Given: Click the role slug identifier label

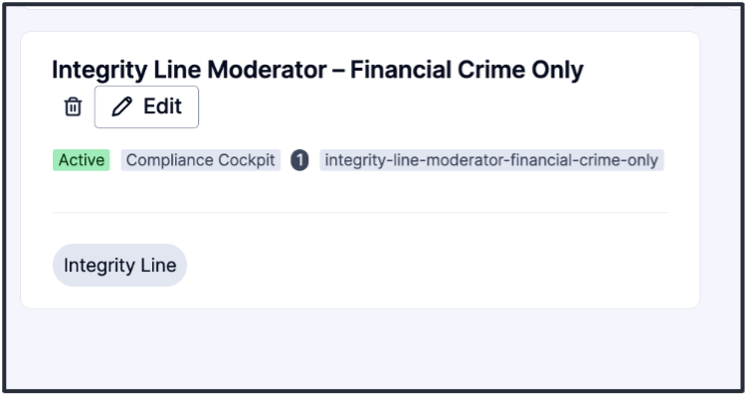Looking at the screenshot, I should [x=491, y=160].
